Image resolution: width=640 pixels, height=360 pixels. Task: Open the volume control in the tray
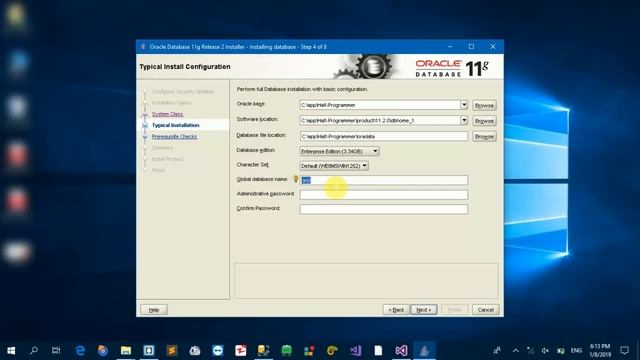[545, 350]
